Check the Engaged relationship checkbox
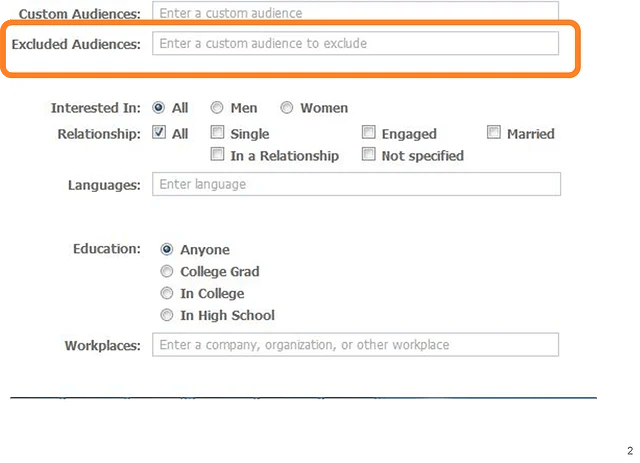This screenshot has height=463, width=640. coord(369,132)
